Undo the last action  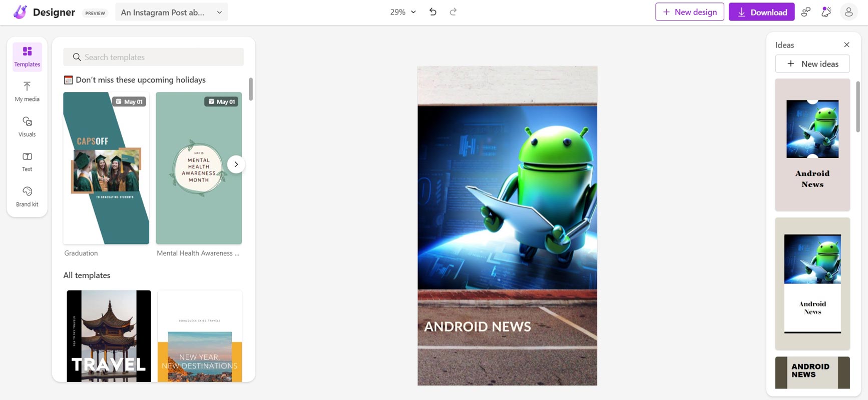(433, 12)
